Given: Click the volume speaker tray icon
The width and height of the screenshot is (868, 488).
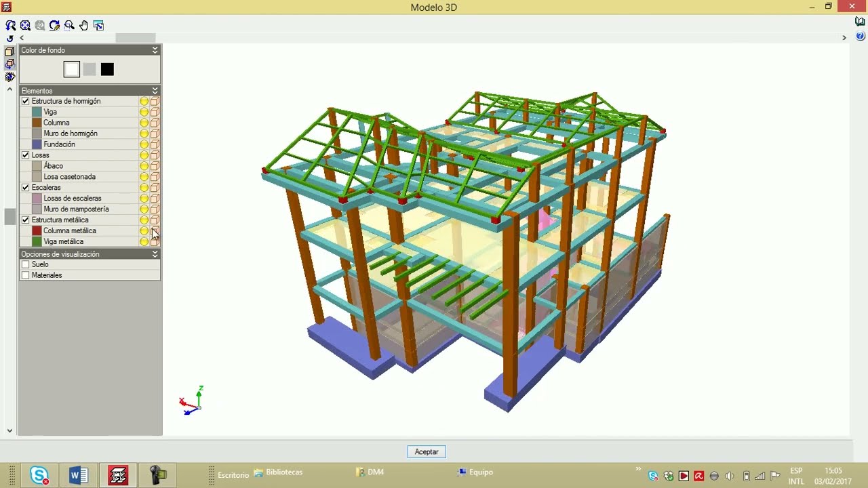Looking at the screenshot, I should coord(730,476).
